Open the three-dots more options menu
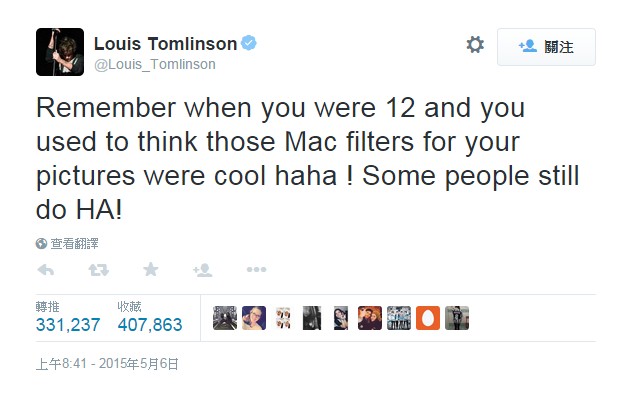628x399 pixels. click(256, 270)
